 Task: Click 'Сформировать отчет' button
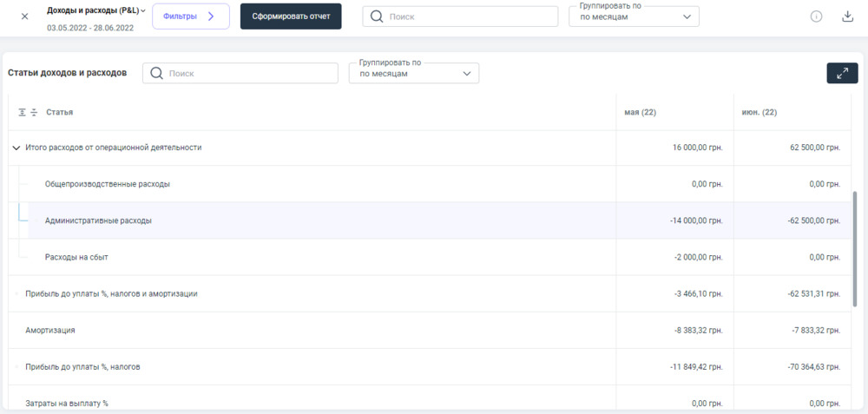click(291, 16)
